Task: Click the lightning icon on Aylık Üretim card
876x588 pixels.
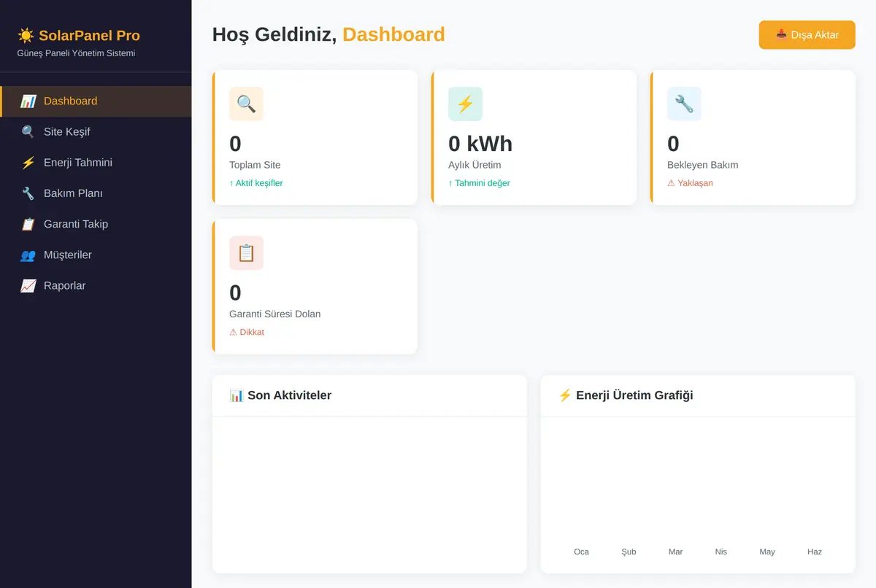Action: pos(465,104)
